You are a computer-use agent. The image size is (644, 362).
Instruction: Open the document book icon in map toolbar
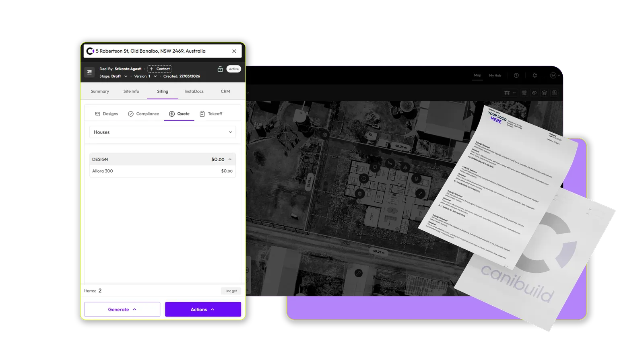click(554, 93)
